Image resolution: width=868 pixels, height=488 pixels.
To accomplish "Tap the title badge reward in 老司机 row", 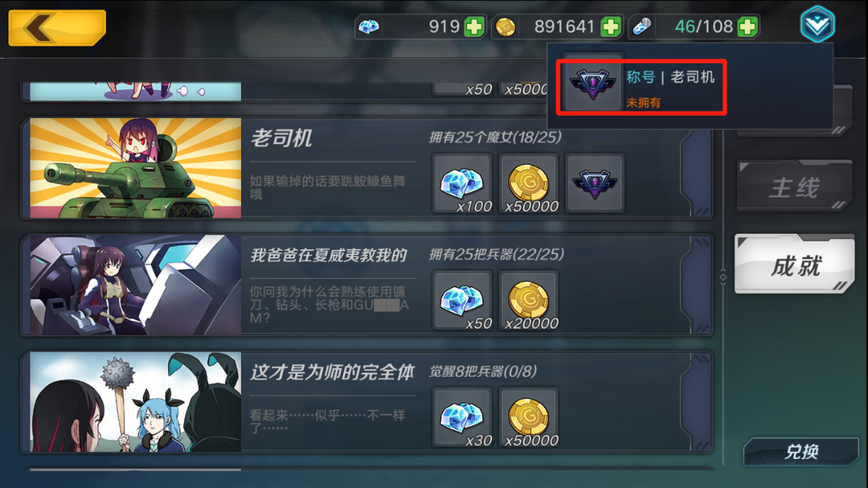I will [594, 183].
